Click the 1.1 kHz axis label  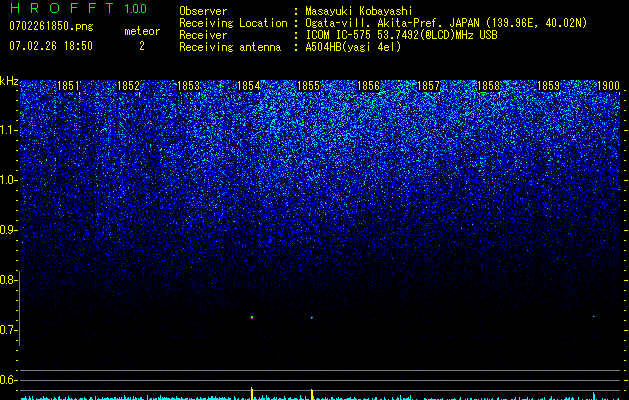pos(7,130)
